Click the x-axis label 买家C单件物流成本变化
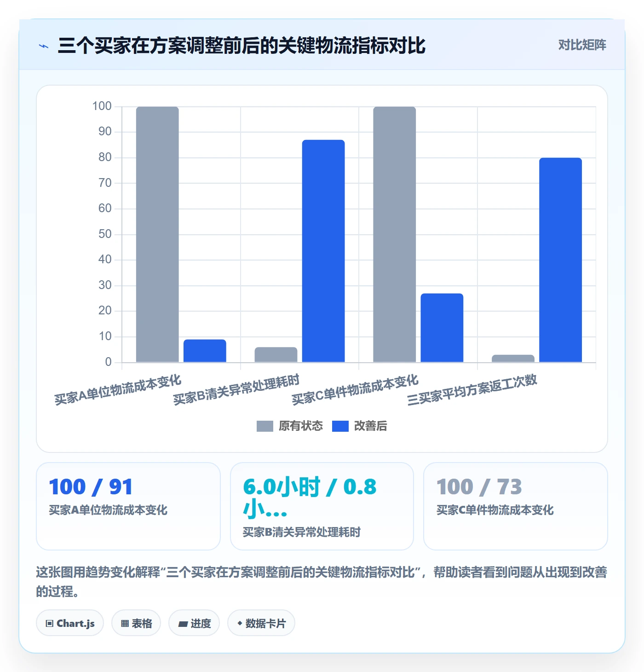The image size is (644, 672). coord(355,389)
